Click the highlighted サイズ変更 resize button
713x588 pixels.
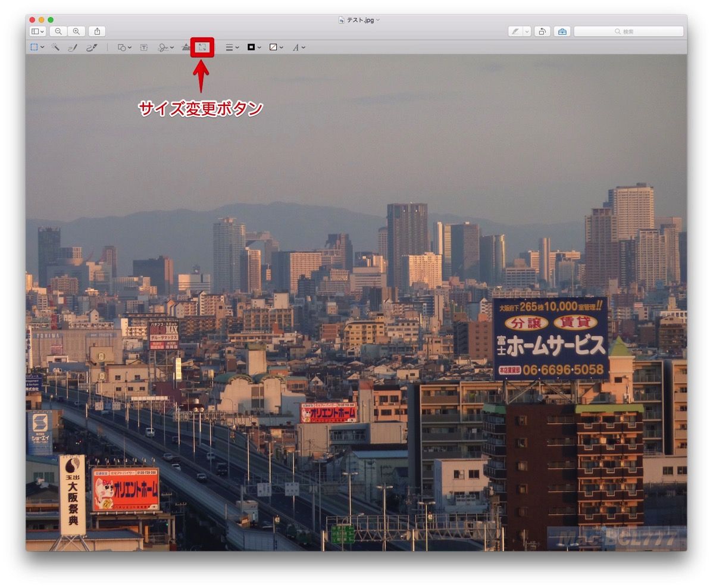202,47
